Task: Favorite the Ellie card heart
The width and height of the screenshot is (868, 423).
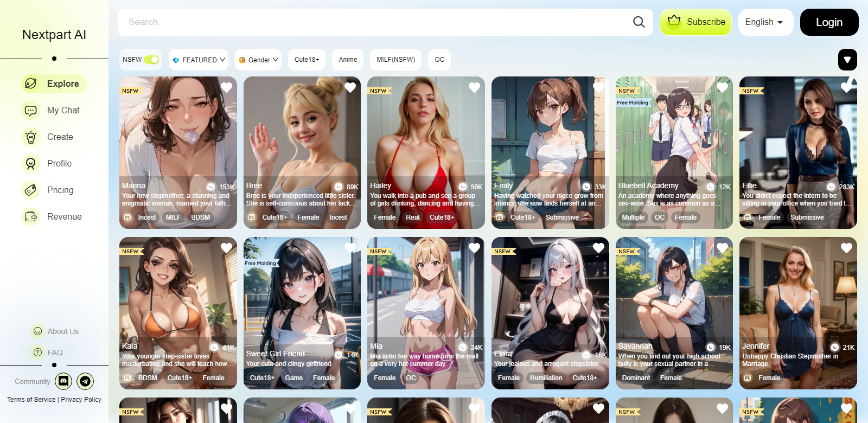Action: 846,87
